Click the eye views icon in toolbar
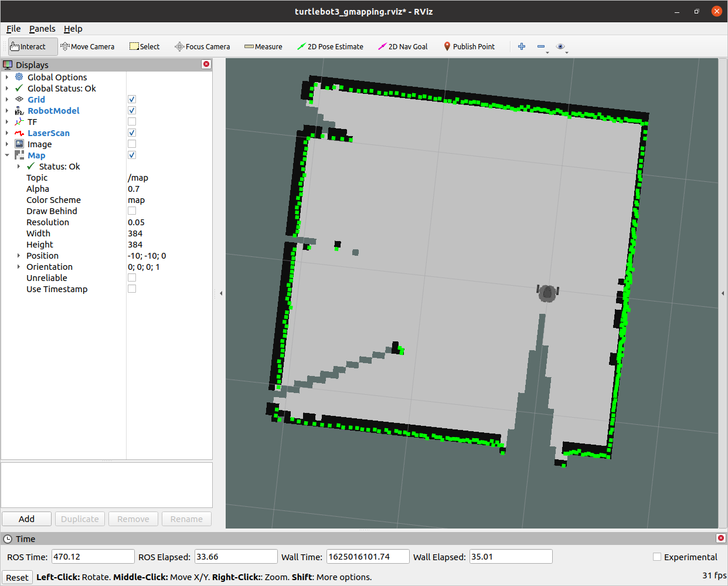The height and width of the screenshot is (586, 728). 560,46
